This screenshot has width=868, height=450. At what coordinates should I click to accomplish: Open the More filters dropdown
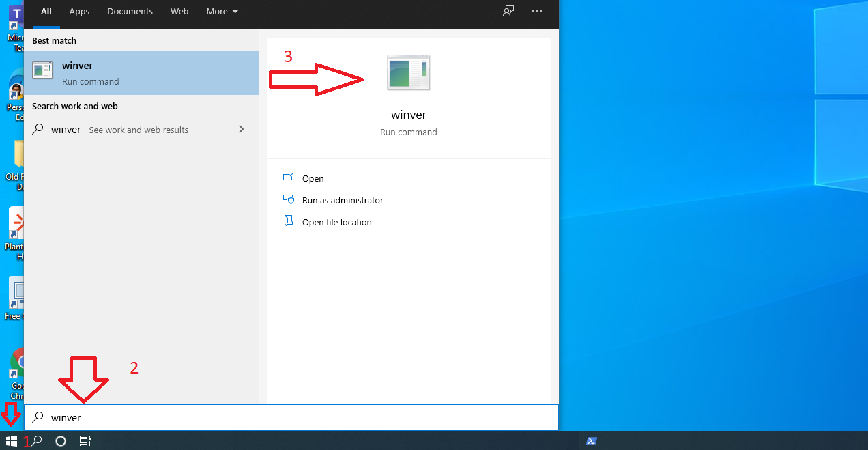click(222, 11)
